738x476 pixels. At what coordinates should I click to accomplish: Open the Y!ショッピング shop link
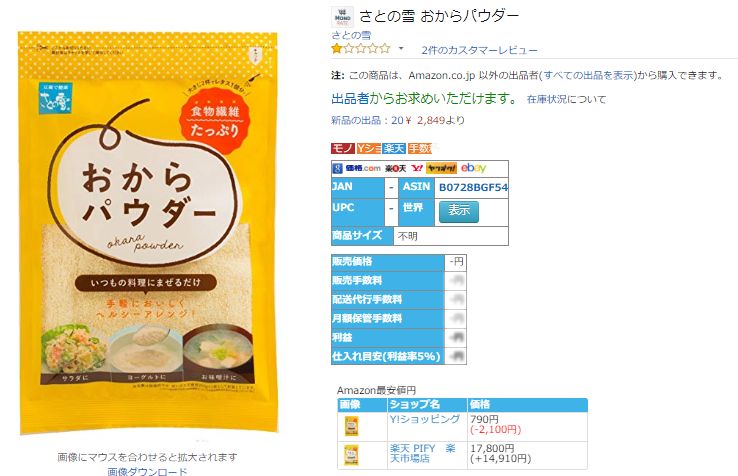coord(425,419)
